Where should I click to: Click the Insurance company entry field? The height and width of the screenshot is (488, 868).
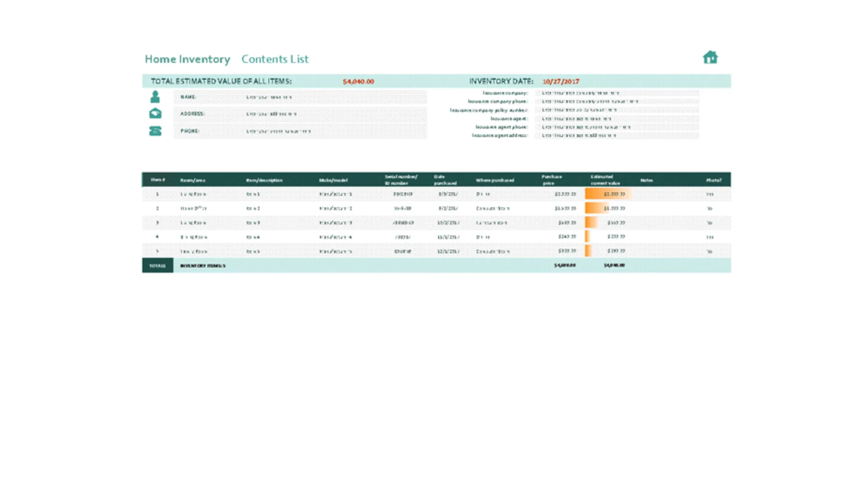pos(617,93)
